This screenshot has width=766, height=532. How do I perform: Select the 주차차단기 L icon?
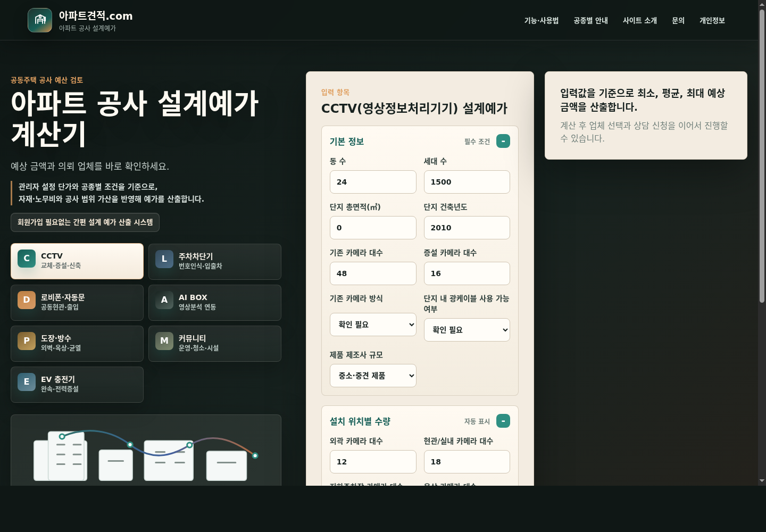[164, 259]
